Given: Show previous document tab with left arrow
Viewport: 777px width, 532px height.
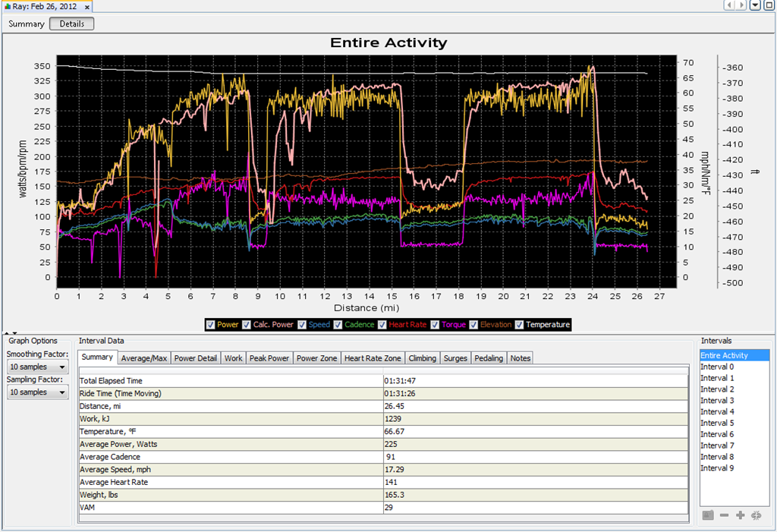Looking at the screenshot, I should [x=729, y=5].
